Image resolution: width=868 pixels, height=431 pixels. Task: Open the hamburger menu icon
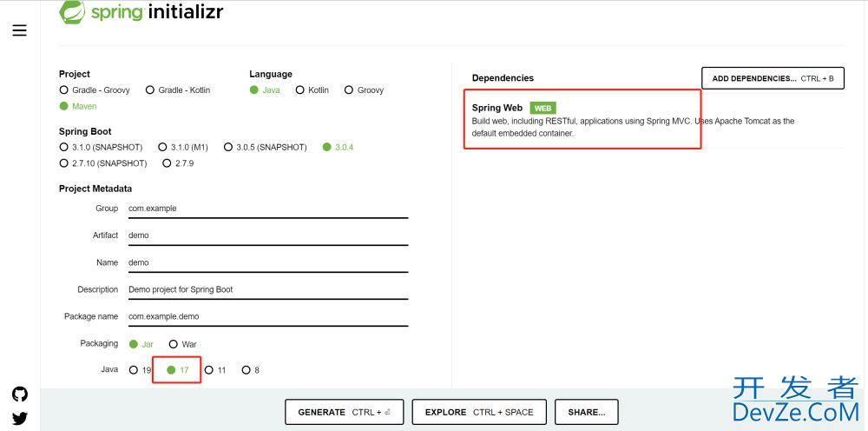pos(19,30)
